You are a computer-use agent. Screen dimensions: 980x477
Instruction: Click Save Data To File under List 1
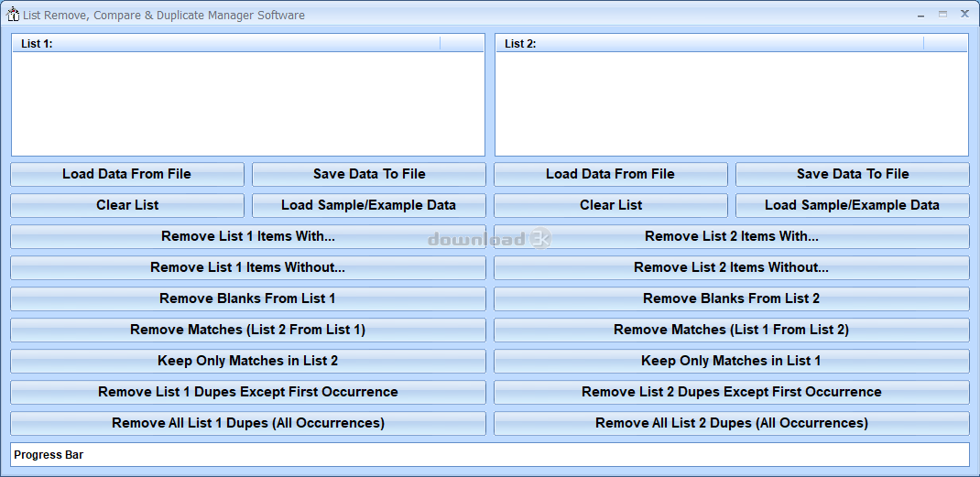point(369,174)
